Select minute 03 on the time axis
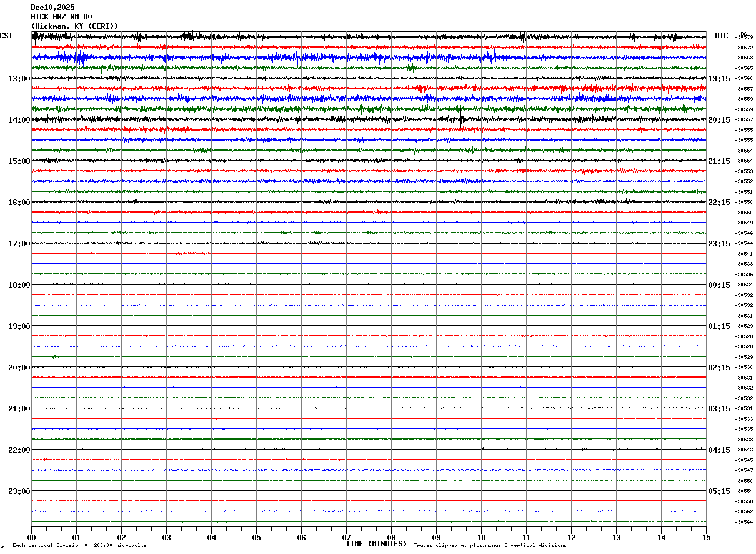The image size is (756, 554). click(x=166, y=538)
